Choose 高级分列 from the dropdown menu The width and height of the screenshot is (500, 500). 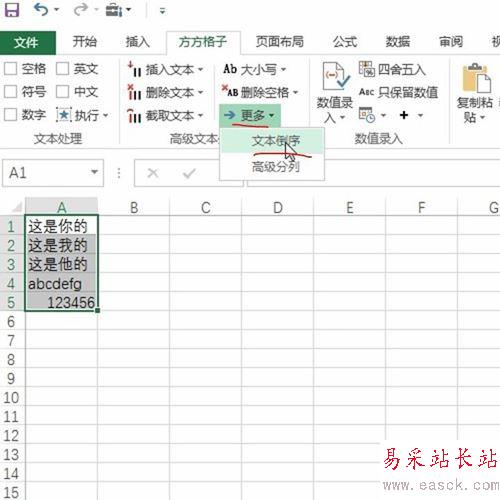click(x=272, y=166)
